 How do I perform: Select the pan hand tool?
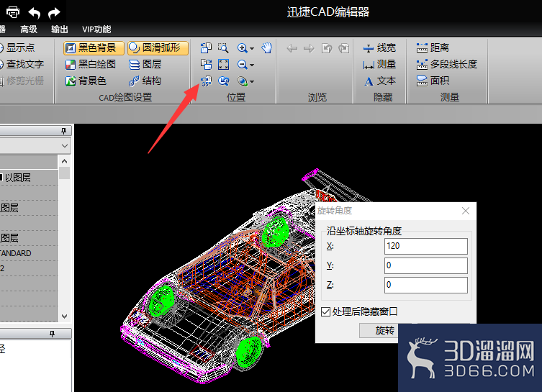pos(266,47)
